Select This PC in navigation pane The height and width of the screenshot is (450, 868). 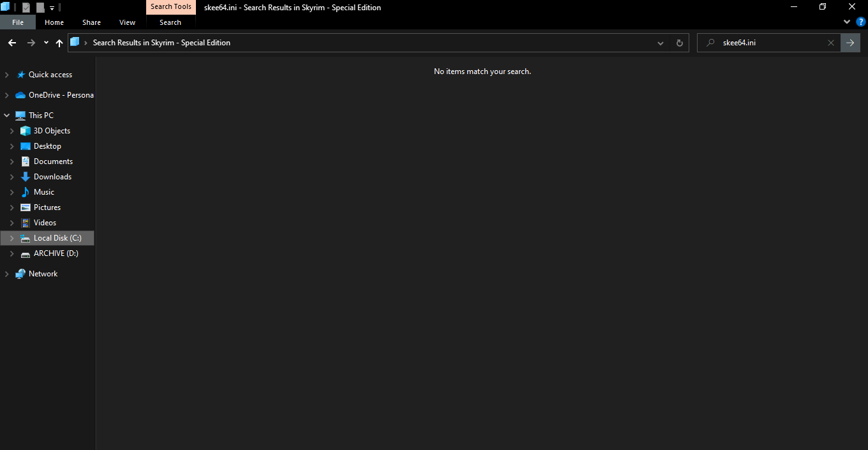tap(41, 116)
